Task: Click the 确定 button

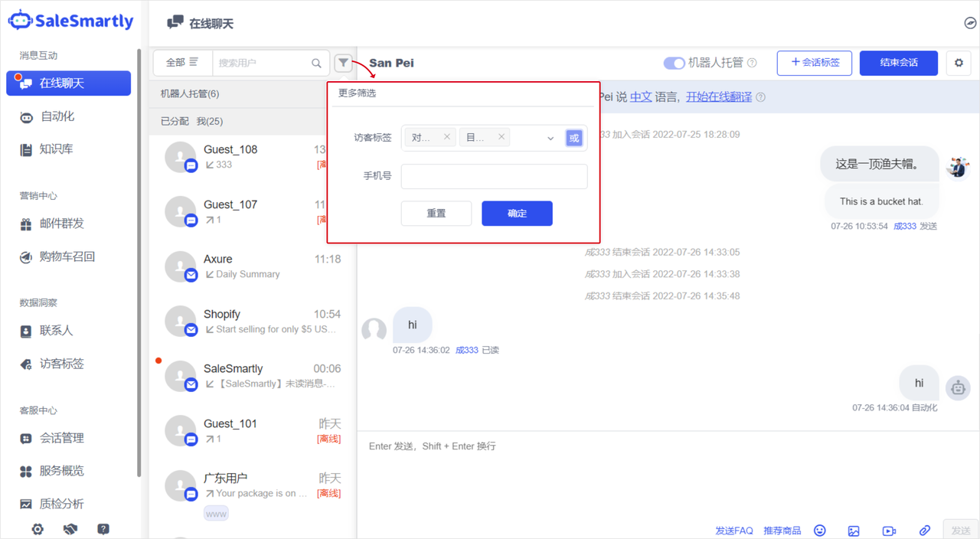Action: tap(517, 214)
